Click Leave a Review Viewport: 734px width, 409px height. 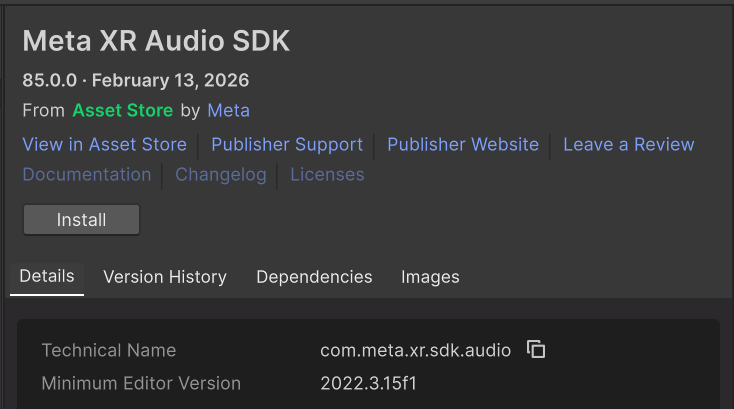(x=628, y=144)
